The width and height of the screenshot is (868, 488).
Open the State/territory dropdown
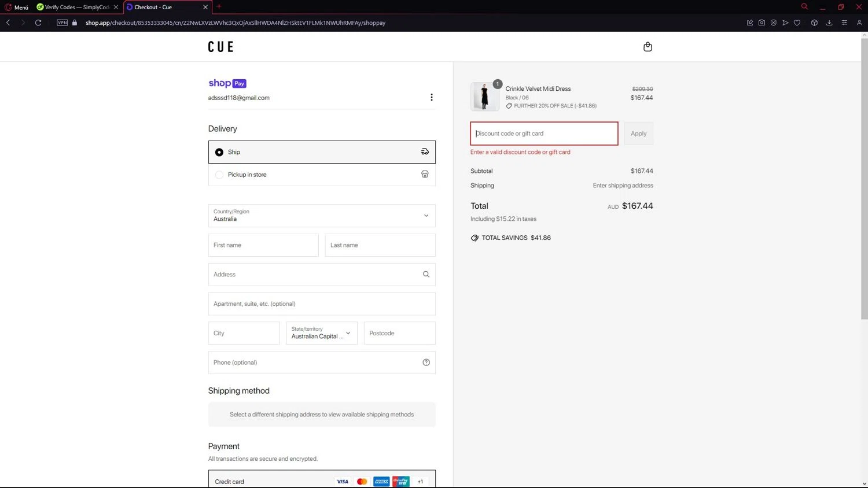point(322,333)
